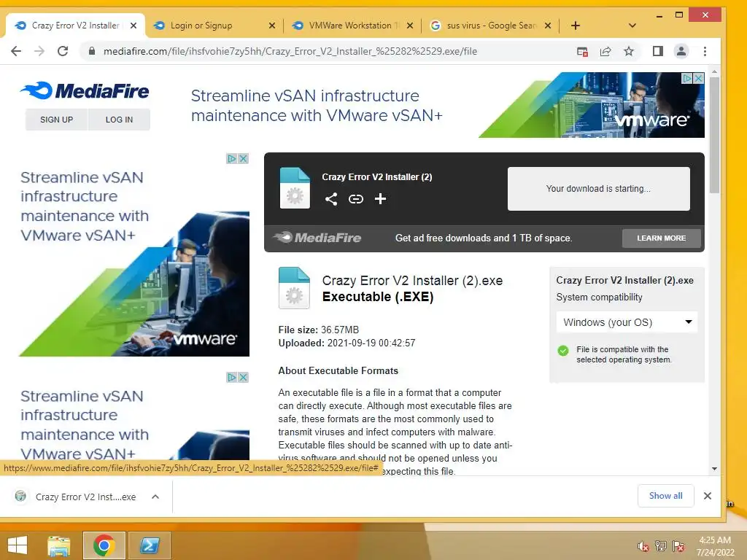Viewport: 747px width, 560px height.
Task: Toggle Chrome side panel icon
Action: [x=658, y=51]
